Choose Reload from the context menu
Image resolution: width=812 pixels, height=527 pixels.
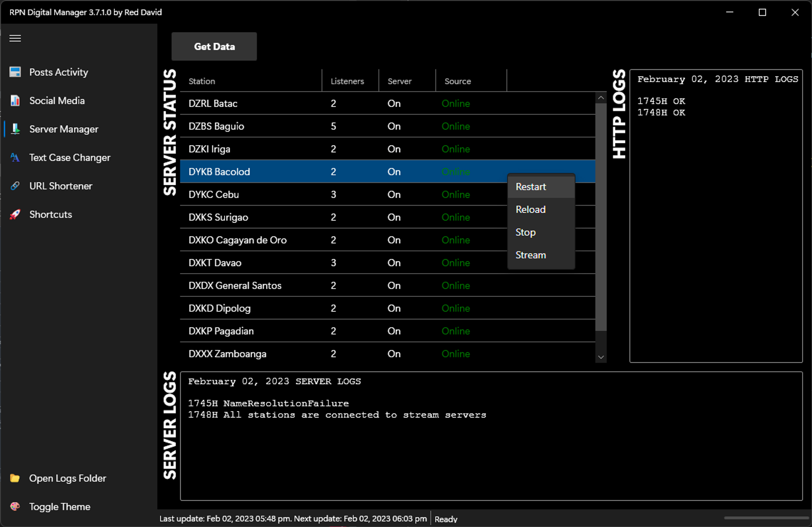pyautogui.click(x=541, y=209)
